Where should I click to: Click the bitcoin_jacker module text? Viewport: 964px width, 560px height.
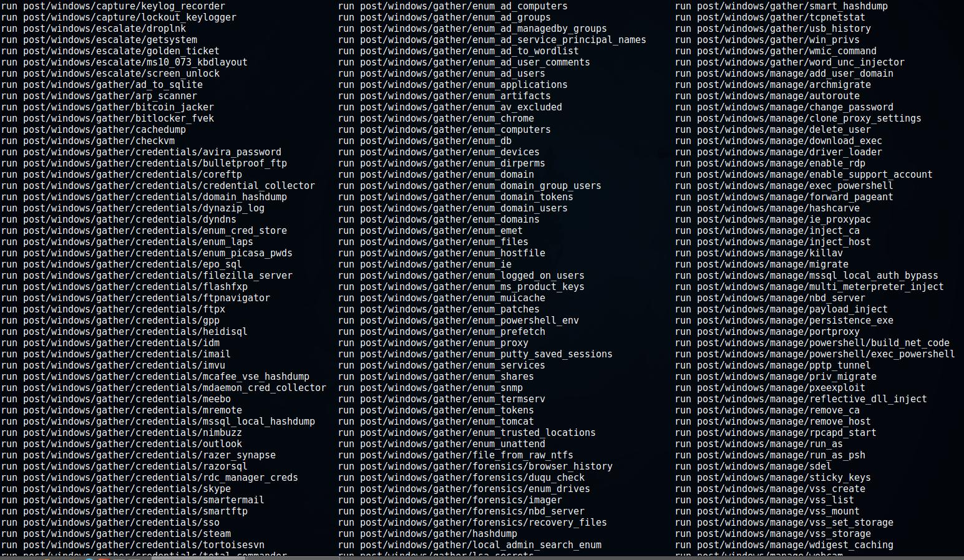click(107, 107)
